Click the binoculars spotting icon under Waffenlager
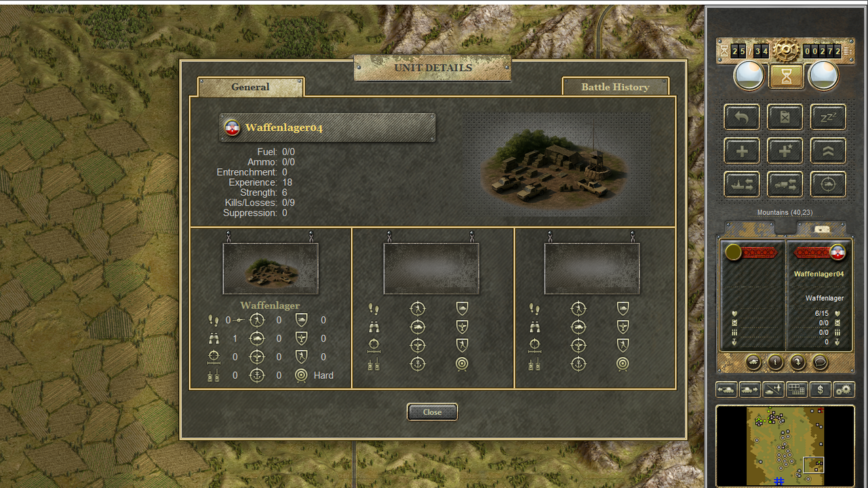 pos(214,338)
